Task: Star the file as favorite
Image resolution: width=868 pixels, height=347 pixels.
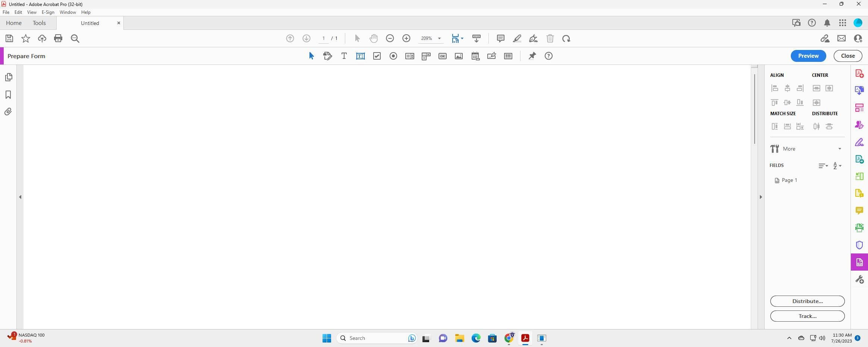Action: (26, 38)
